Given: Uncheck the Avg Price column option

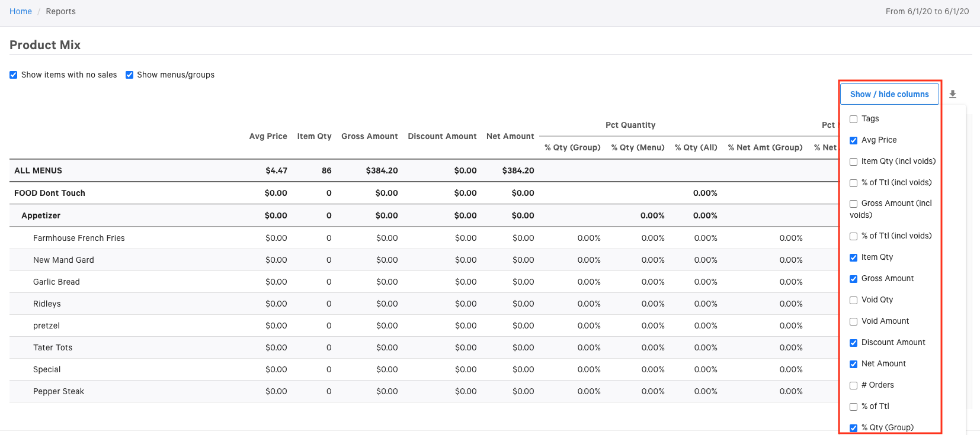Looking at the screenshot, I should (853, 140).
